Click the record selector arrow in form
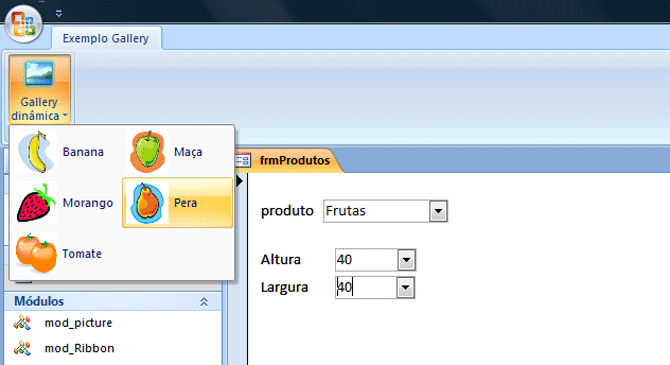This screenshot has height=365, width=670. click(240, 181)
